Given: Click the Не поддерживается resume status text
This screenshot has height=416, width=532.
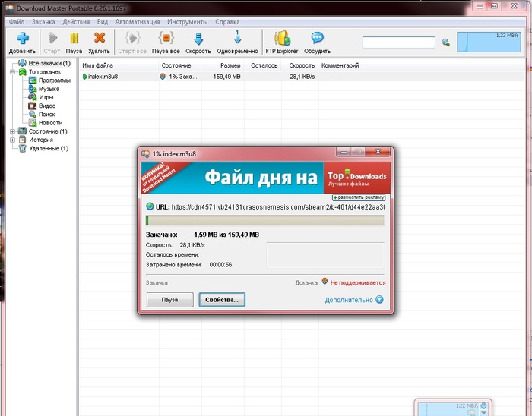Looking at the screenshot, I should [x=358, y=282].
